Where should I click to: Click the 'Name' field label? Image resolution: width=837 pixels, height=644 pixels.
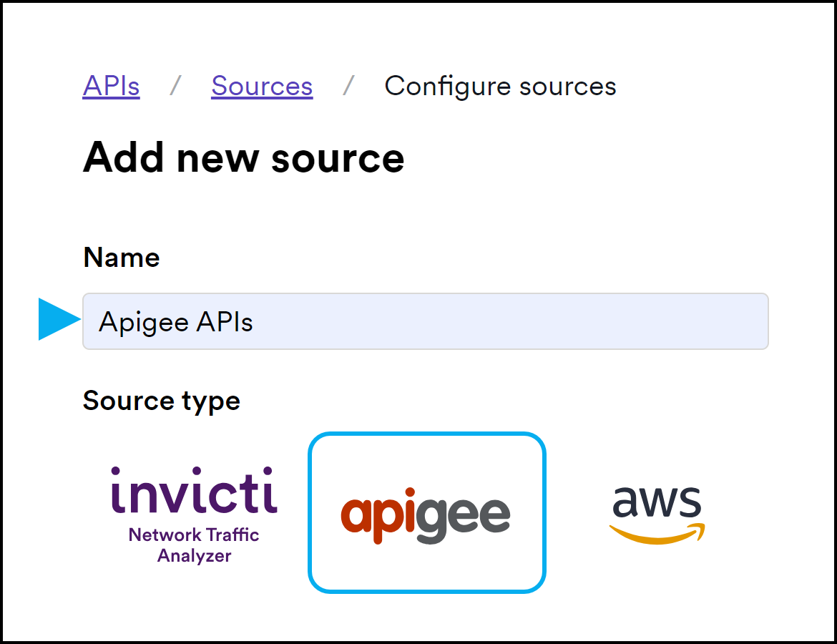[122, 258]
